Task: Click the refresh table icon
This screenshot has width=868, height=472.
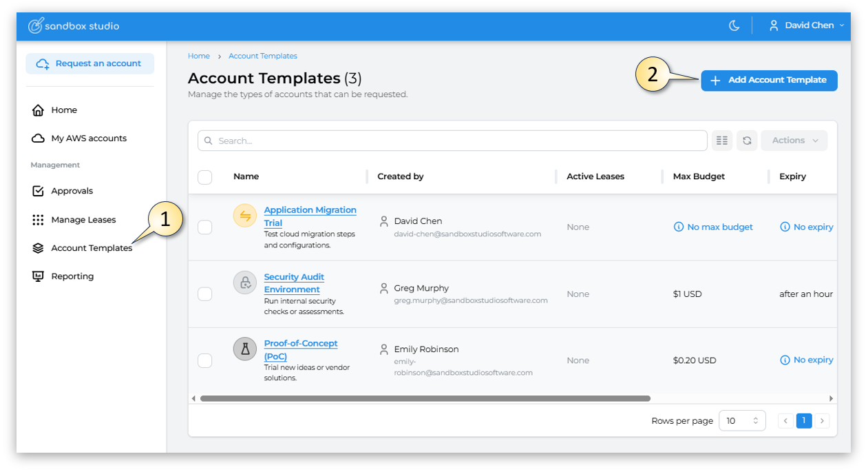Action: pos(747,141)
